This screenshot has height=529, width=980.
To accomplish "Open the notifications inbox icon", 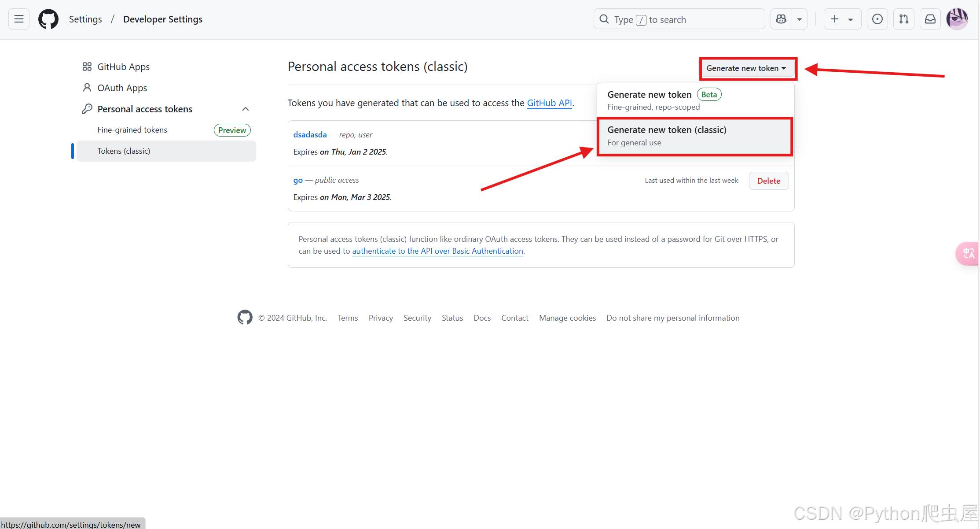I will click(x=930, y=19).
